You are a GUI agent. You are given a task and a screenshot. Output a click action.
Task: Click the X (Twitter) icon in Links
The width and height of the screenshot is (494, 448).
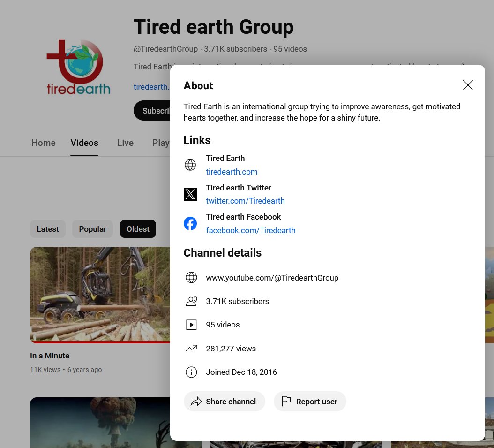pyautogui.click(x=190, y=194)
